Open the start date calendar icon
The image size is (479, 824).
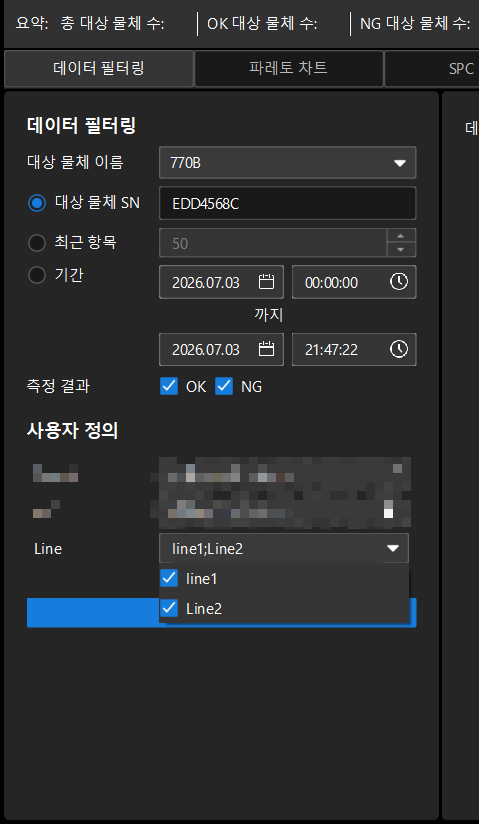(x=267, y=282)
